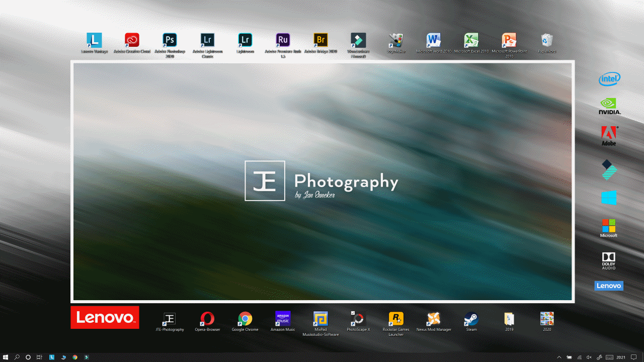This screenshot has height=362, width=644.
Task: Click the 20:21 taskbar clock
Action: click(x=621, y=357)
